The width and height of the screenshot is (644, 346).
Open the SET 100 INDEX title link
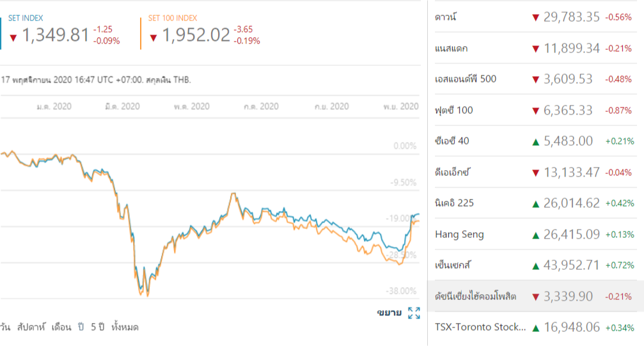tap(173, 18)
